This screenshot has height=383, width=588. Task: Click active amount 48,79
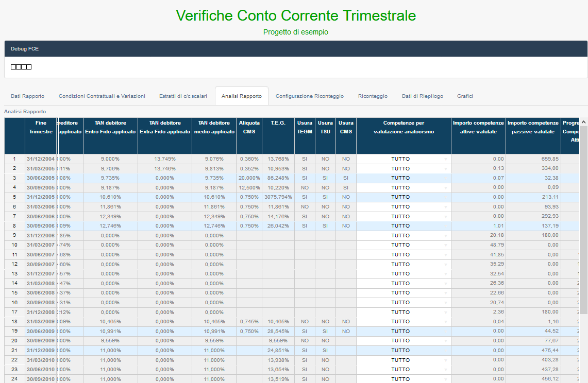pos(478,245)
